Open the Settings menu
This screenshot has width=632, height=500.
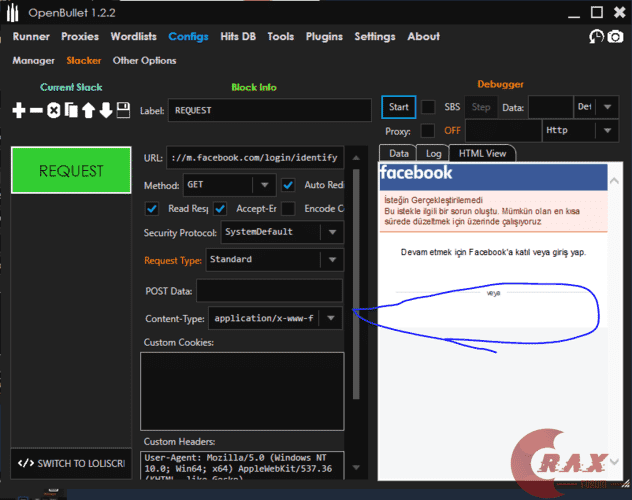click(x=375, y=37)
